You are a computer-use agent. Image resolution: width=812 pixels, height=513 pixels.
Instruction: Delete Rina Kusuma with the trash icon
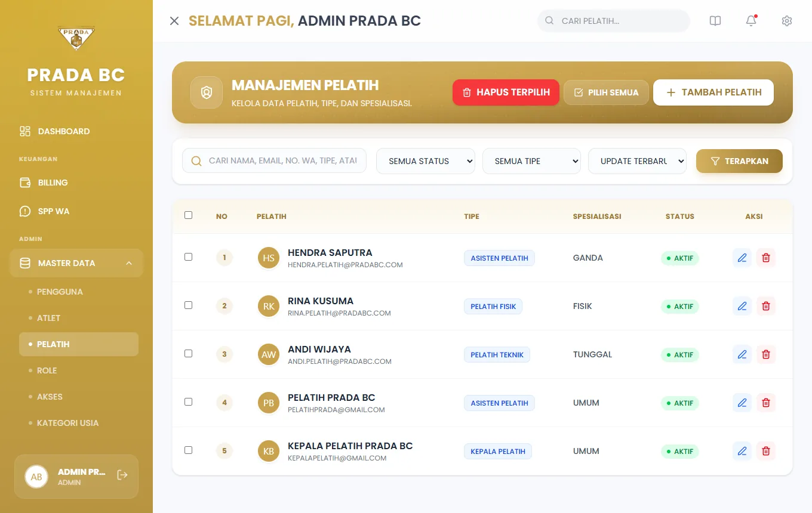(x=766, y=306)
